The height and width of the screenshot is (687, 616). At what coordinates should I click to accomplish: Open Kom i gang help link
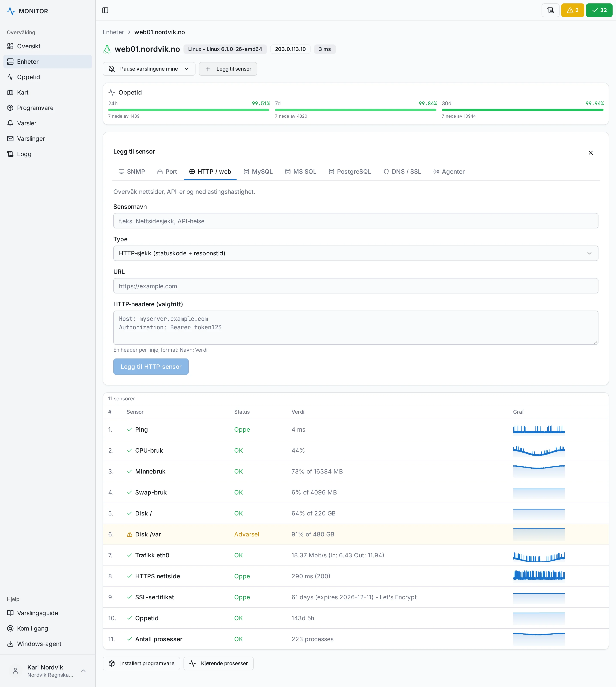pyautogui.click(x=48, y=628)
